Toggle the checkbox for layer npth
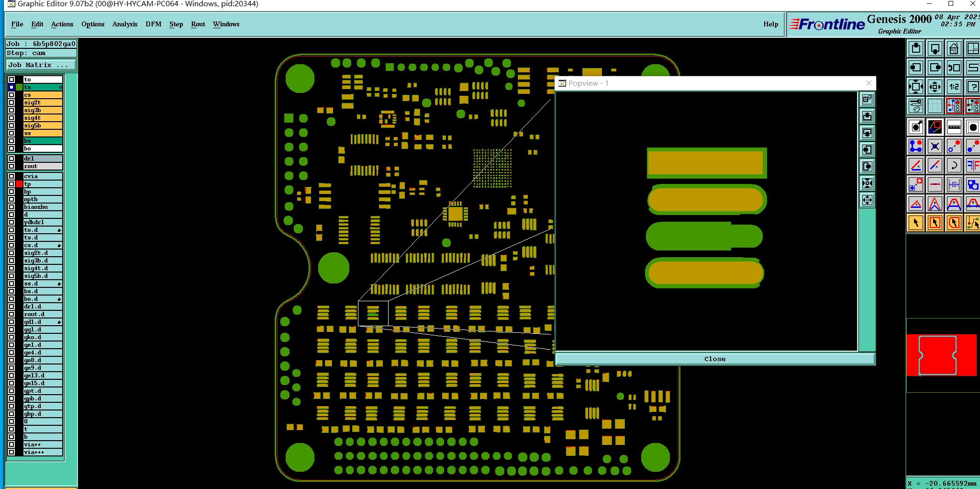The height and width of the screenshot is (489, 980). pos(11,199)
